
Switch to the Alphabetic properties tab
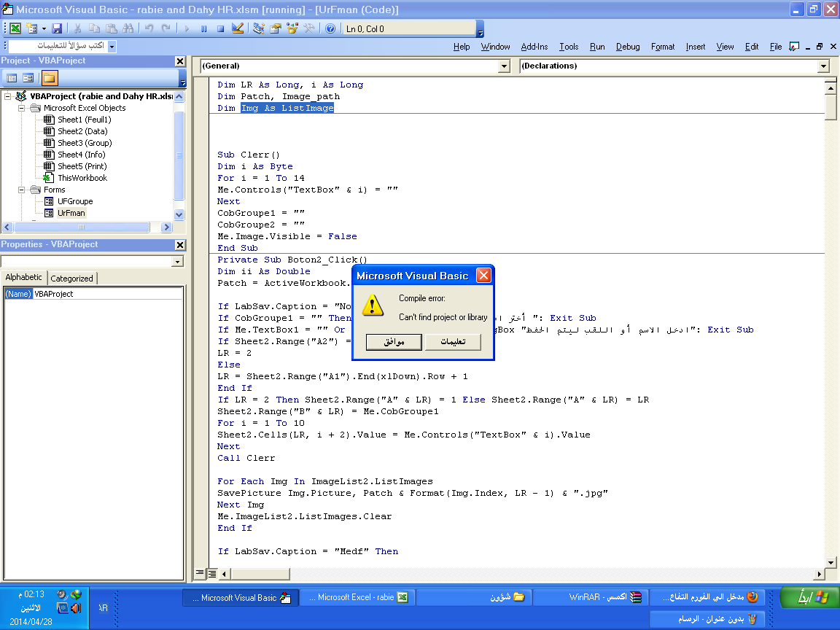23,278
